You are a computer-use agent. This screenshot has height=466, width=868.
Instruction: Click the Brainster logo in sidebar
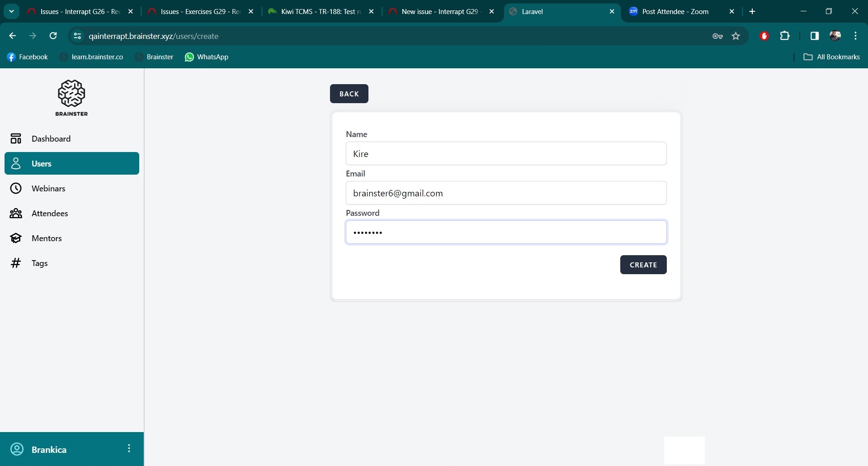[x=71, y=98]
